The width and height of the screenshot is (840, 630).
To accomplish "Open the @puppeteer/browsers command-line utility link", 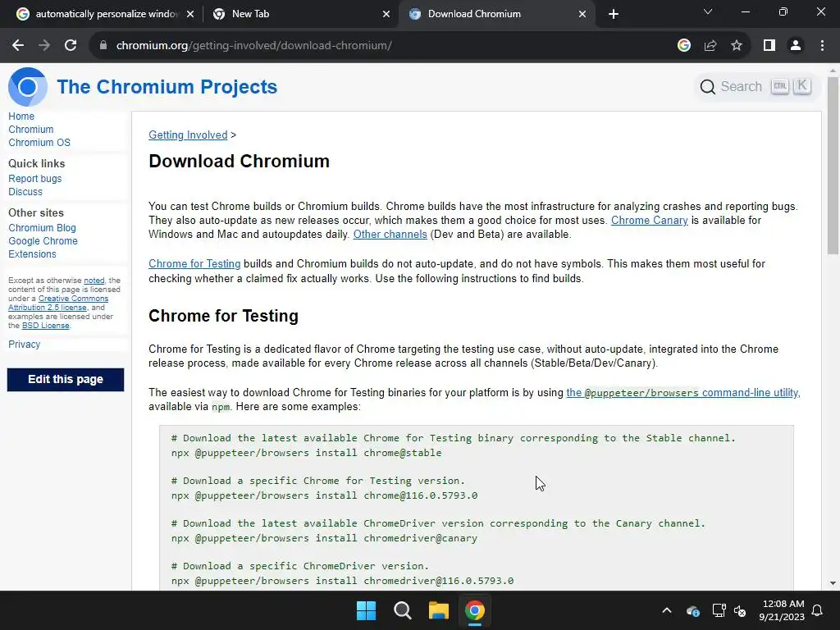I will 682,393.
